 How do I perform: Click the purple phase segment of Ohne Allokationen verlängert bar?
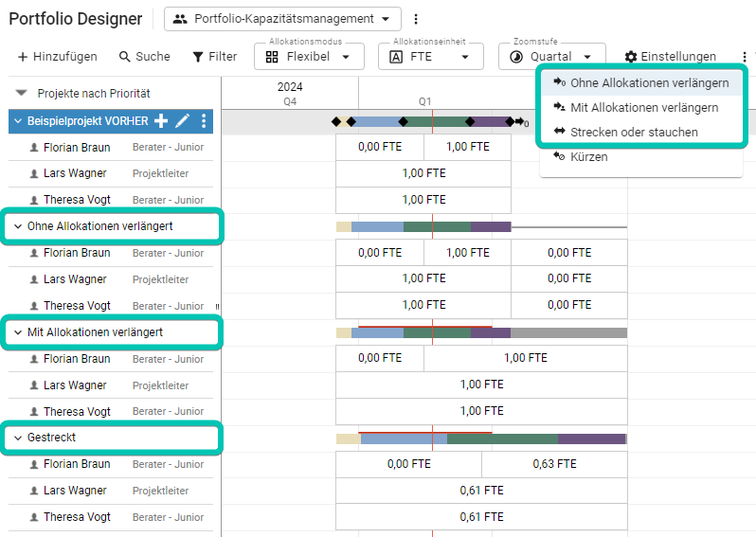pos(491,226)
